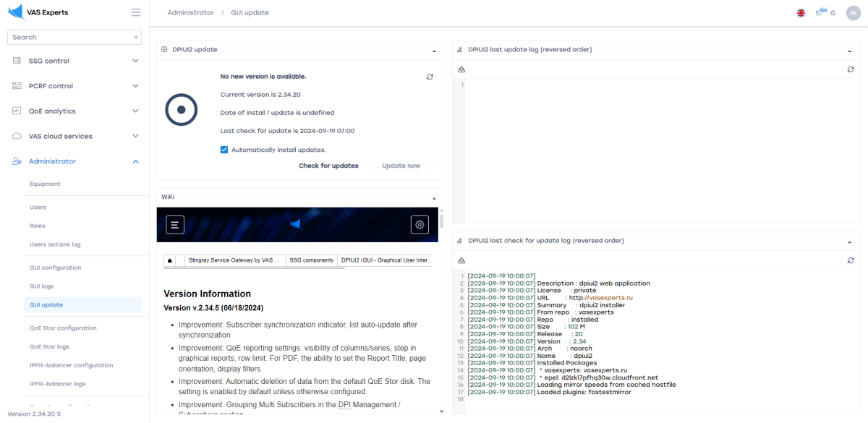This screenshot has width=868, height=423.
Task: Collapse the sidebar with the hamburger icon
Action: [135, 12]
